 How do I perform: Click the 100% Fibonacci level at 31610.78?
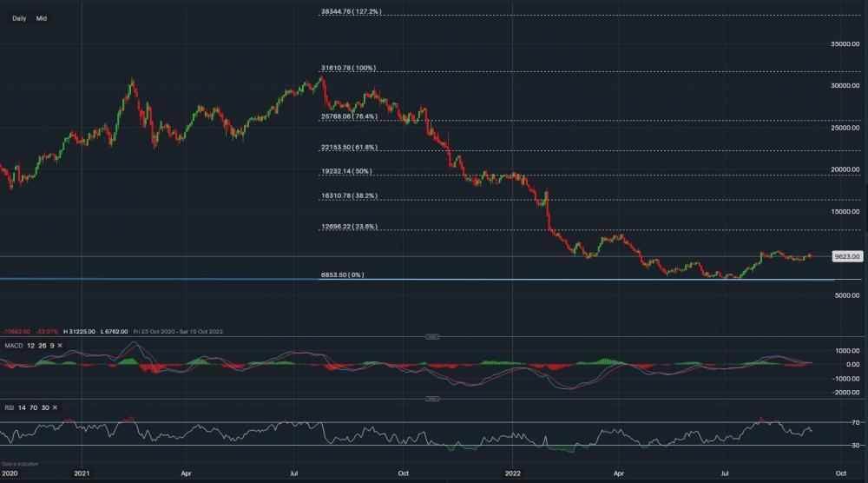[x=349, y=67]
